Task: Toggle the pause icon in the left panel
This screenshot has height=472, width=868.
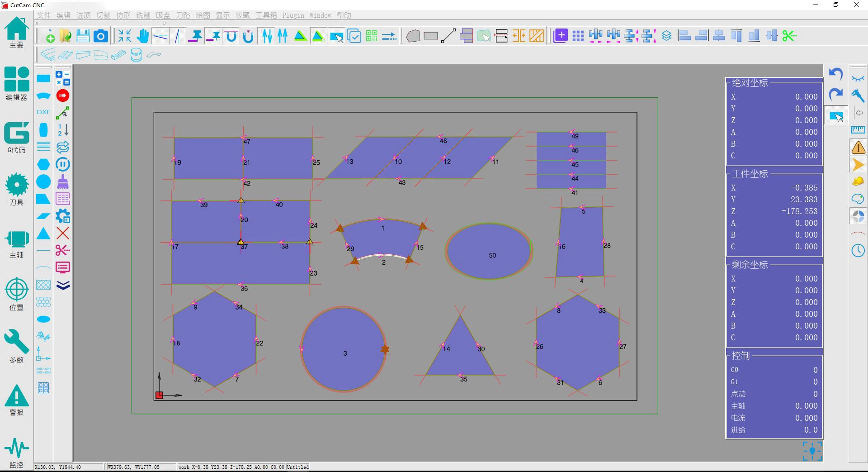Action: 62,164
